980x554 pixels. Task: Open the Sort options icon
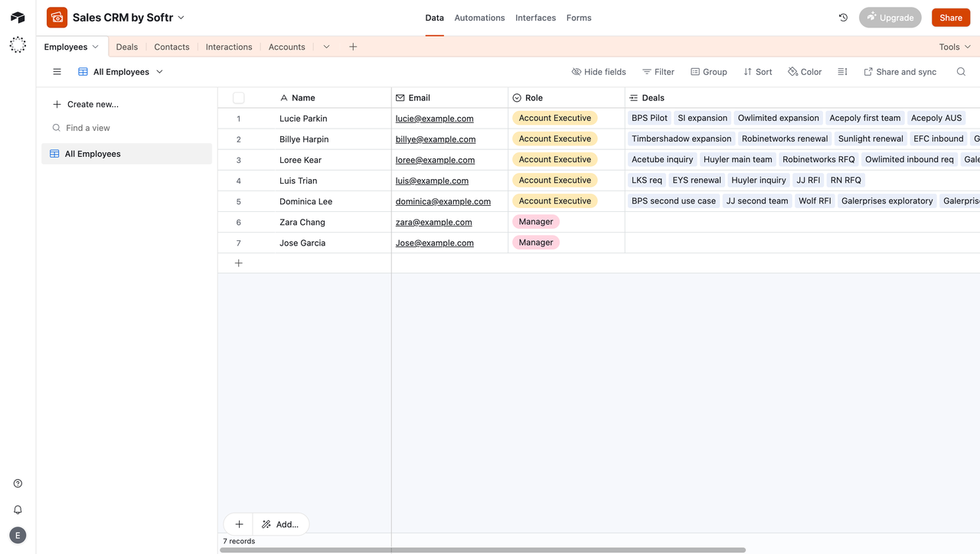pyautogui.click(x=746, y=71)
